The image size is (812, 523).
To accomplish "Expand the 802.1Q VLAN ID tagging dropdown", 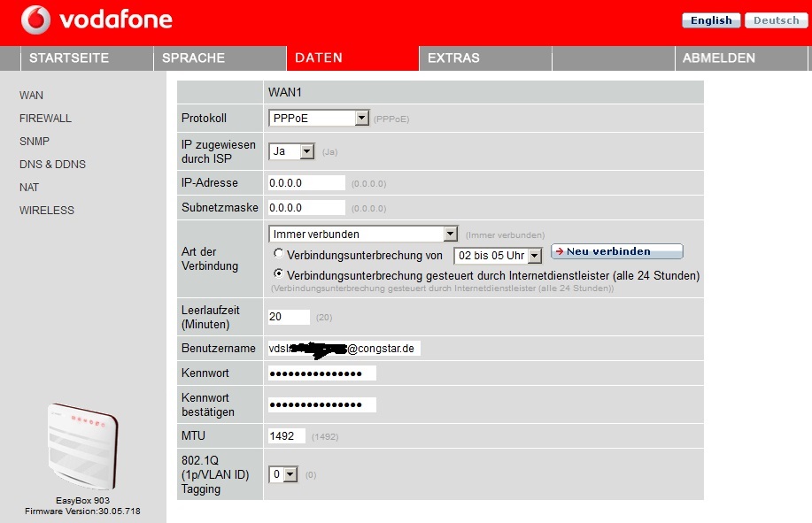I will (x=284, y=474).
